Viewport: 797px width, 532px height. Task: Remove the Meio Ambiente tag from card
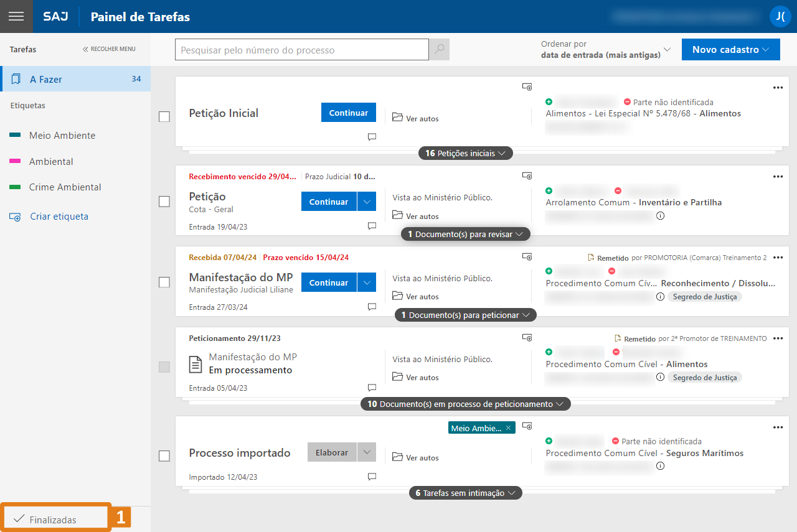(x=508, y=427)
